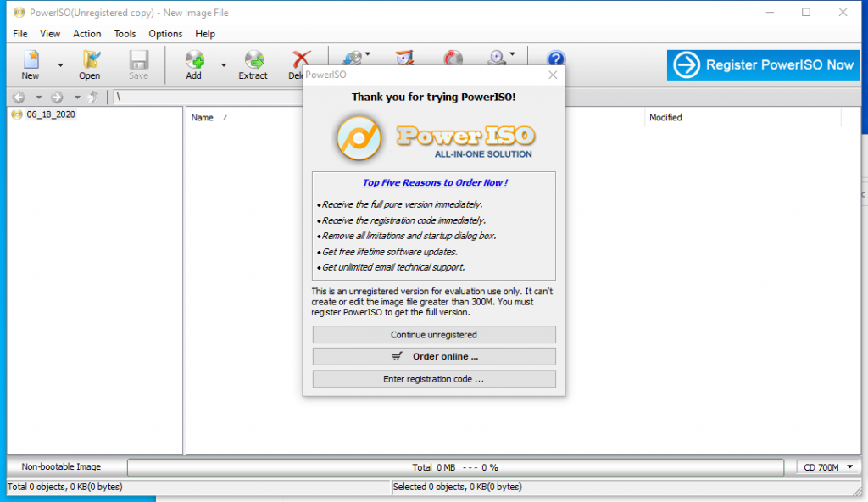Click the Compress image toolbar icon
This screenshot has width=868, height=502.
click(404, 57)
